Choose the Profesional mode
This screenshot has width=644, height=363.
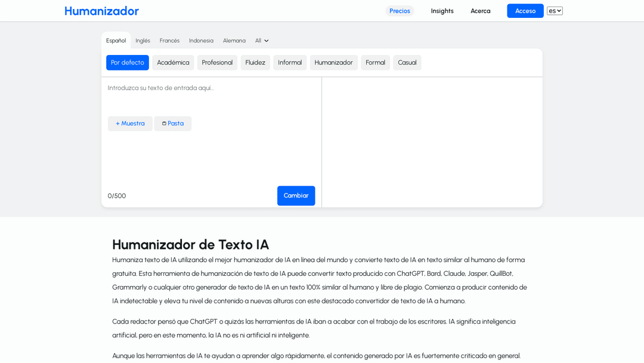pos(217,63)
